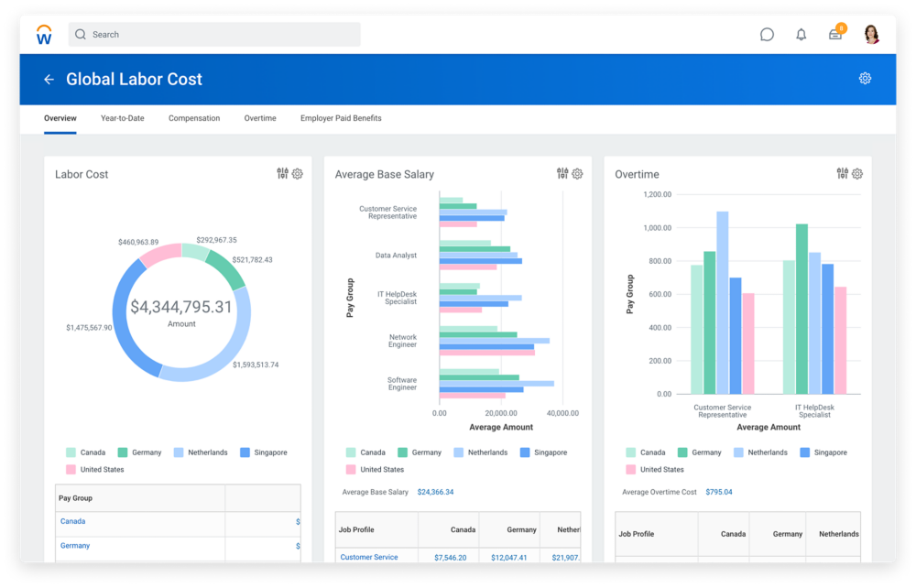The image size is (916, 588).
Task: Switch to the Compensation tab
Action: 193,118
